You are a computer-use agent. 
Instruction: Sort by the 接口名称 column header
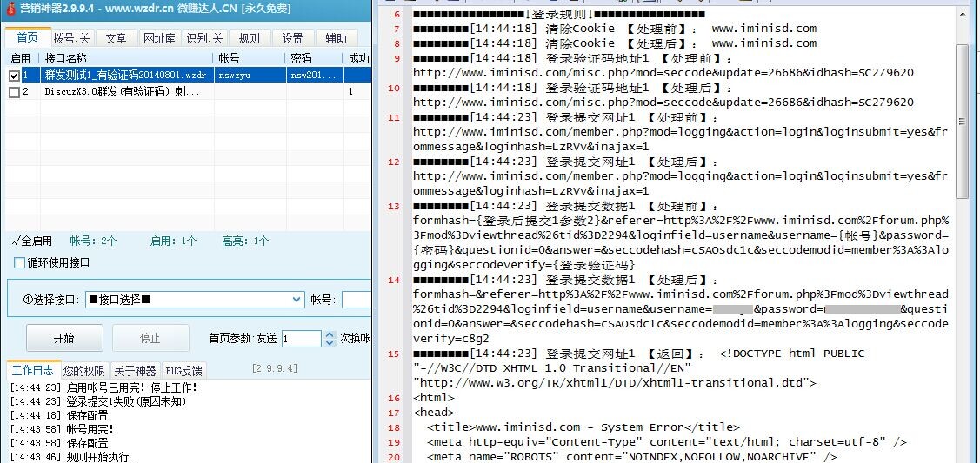[x=126, y=58]
